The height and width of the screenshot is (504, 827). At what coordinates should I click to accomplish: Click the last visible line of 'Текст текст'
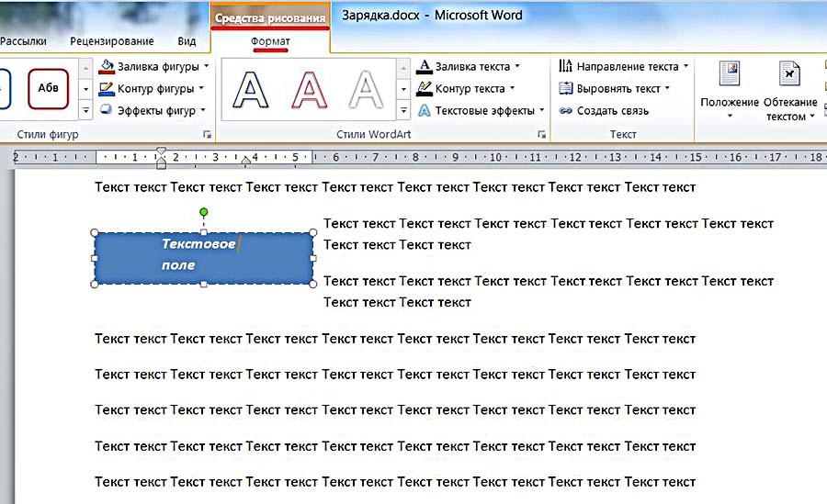[395, 482]
